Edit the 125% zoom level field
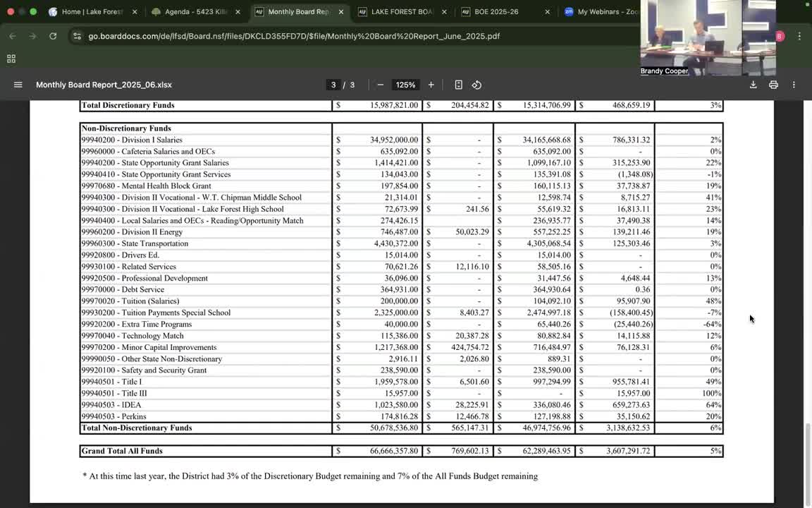 [x=405, y=85]
